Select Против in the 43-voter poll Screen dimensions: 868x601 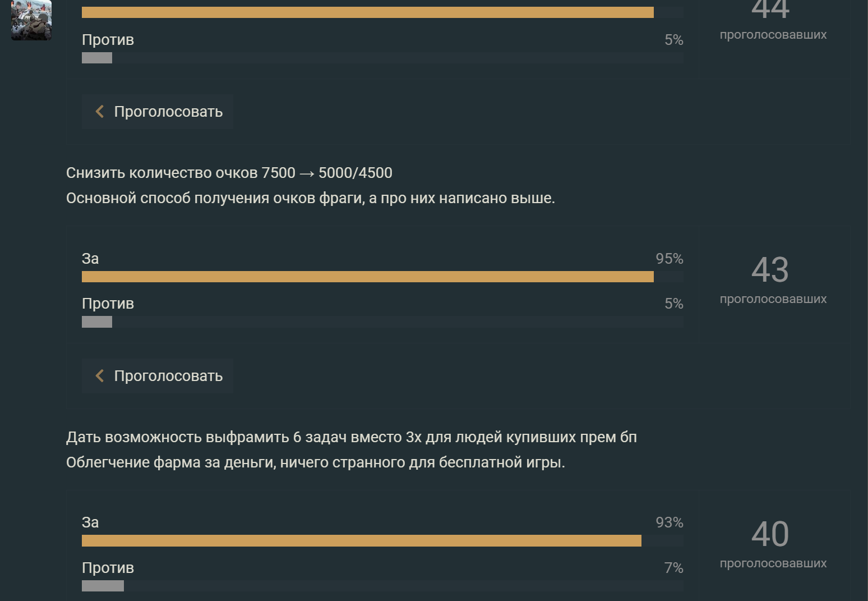108,304
